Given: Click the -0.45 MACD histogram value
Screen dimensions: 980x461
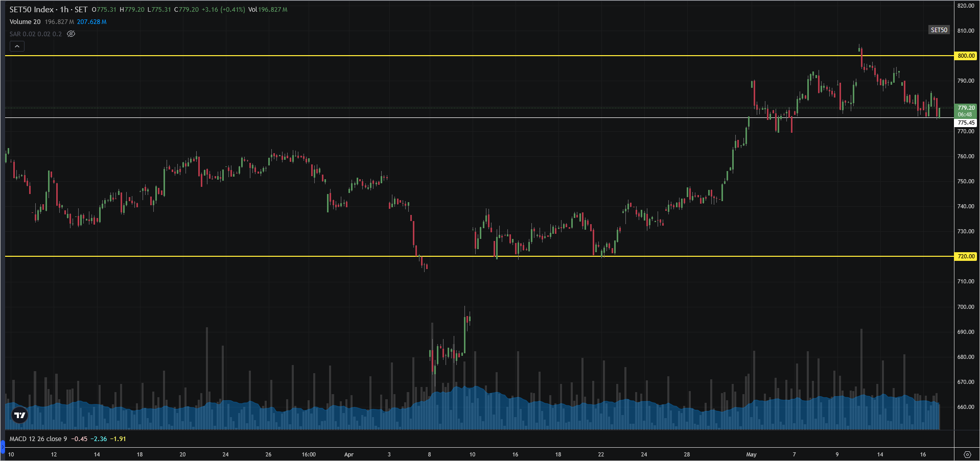Looking at the screenshot, I should click(79, 439).
